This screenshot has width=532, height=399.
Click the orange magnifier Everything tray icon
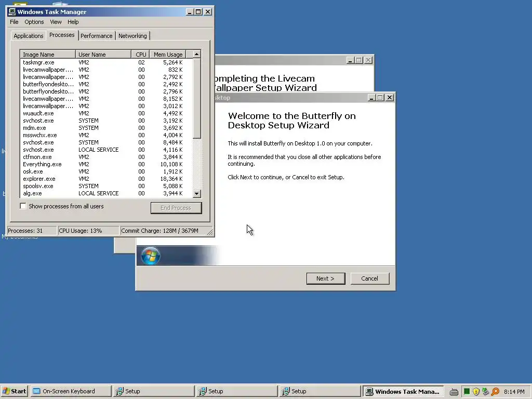(495, 392)
